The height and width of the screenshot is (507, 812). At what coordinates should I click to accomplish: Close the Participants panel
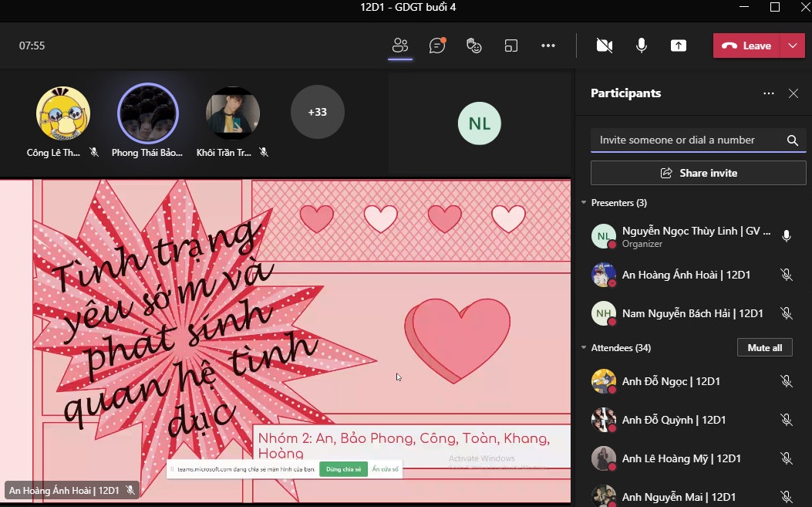(x=793, y=93)
